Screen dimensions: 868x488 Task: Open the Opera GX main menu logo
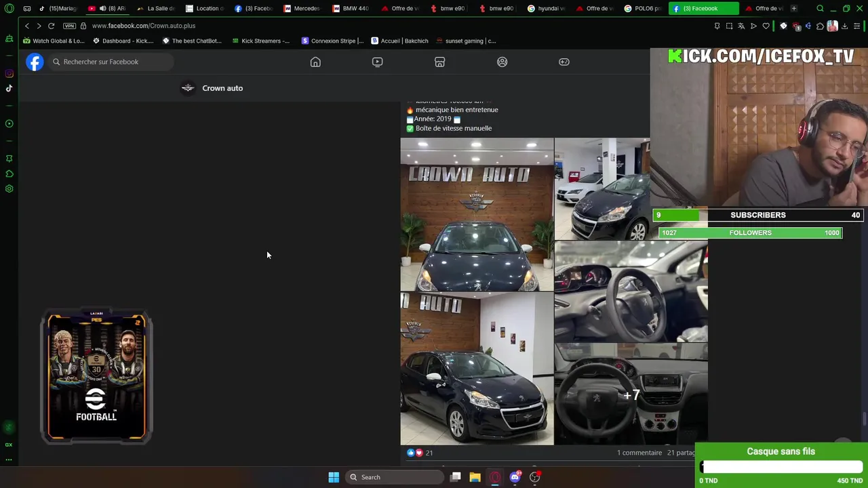9,9
